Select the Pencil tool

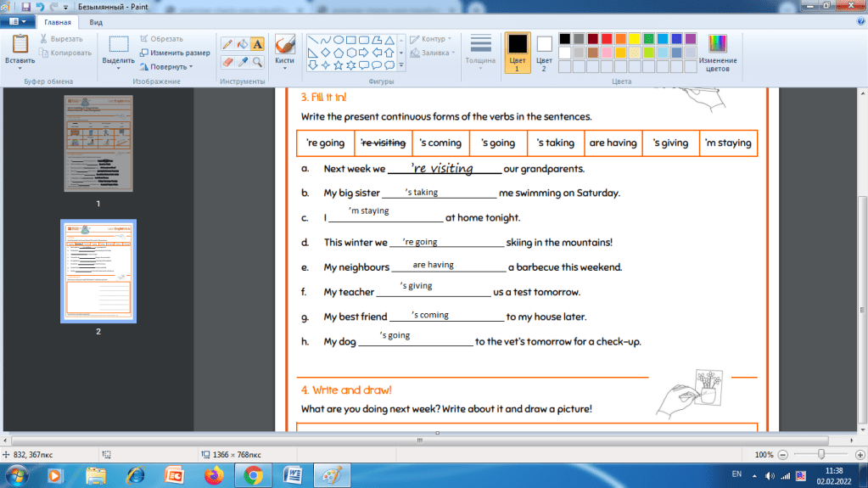tap(227, 44)
